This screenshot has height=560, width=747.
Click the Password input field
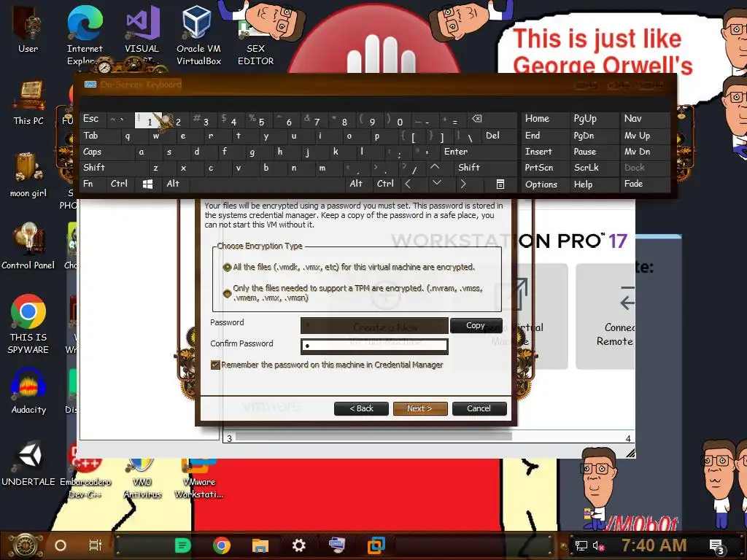374,326
